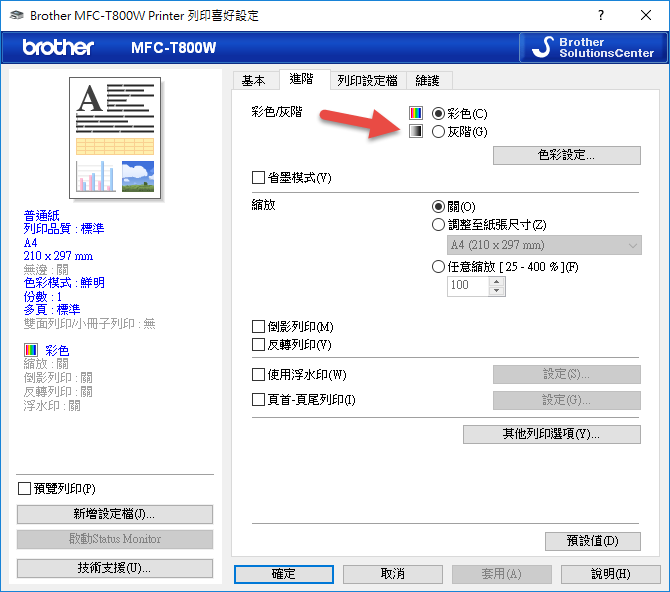Click 說明(H) button
Image resolution: width=670 pixels, height=592 pixels.
(x=611, y=574)
